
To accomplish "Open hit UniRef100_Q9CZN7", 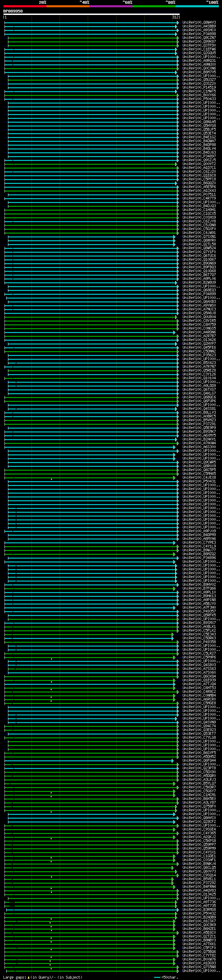I will point(199,38).
